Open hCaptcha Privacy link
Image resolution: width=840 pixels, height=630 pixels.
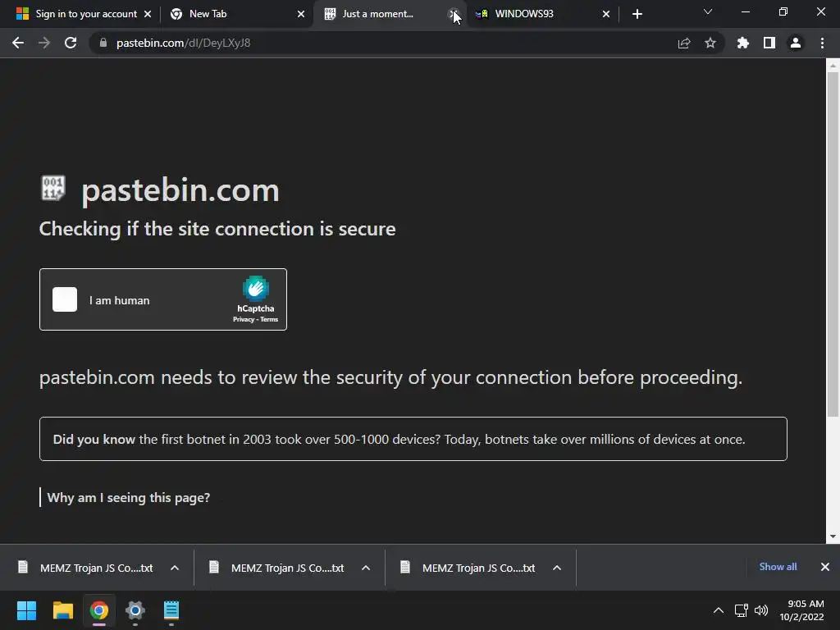tap(243, 319)
